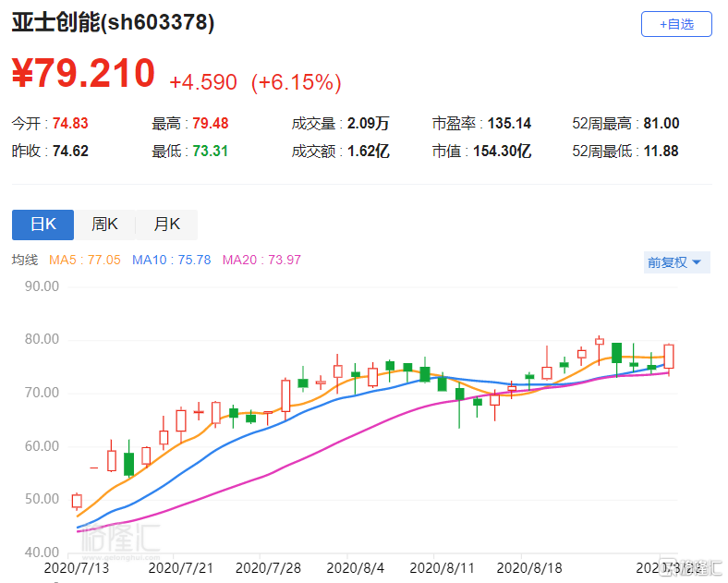Switch to the 日K daily chart tab
The height and width of the screenshot is (583, 728).
point(42,225)
